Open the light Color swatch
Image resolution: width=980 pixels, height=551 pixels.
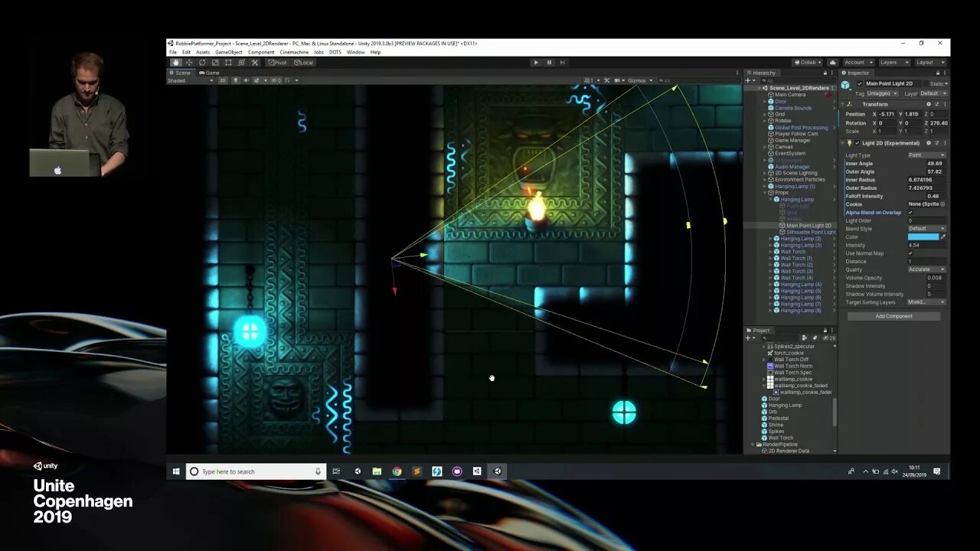coord(923,237)
